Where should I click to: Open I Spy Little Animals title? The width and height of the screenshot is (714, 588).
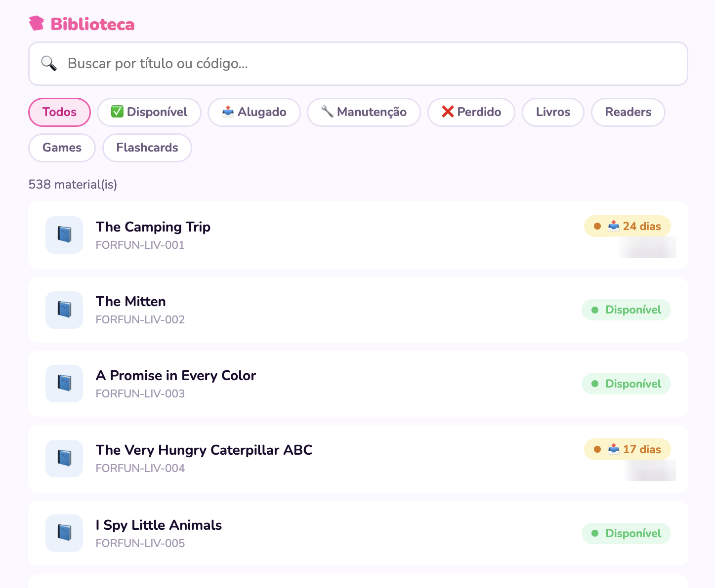[159, 525]
